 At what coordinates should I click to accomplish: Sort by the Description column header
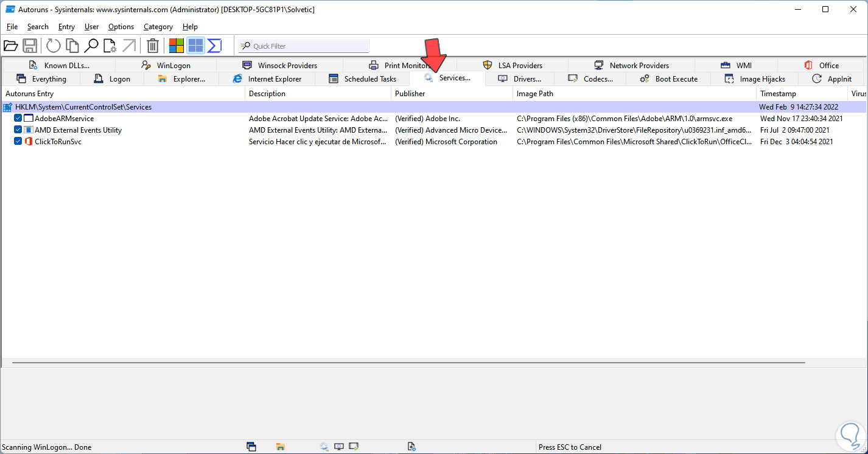click(318, 94)
